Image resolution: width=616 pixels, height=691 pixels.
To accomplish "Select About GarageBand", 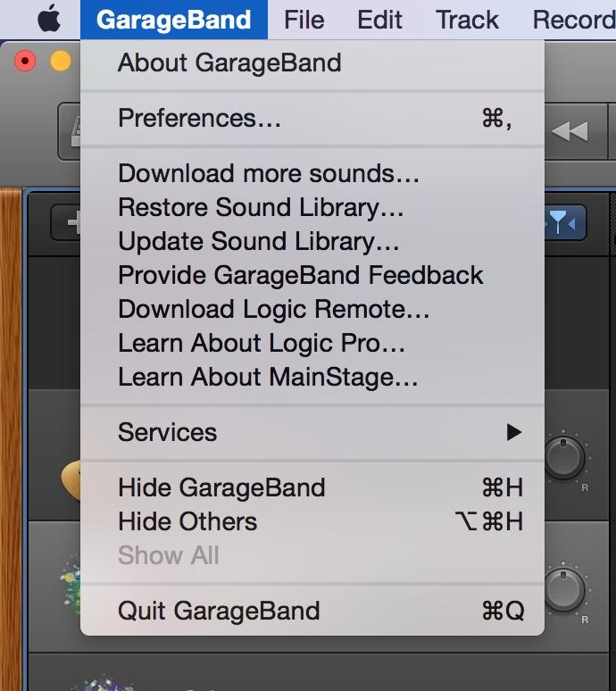I will 312,62.
